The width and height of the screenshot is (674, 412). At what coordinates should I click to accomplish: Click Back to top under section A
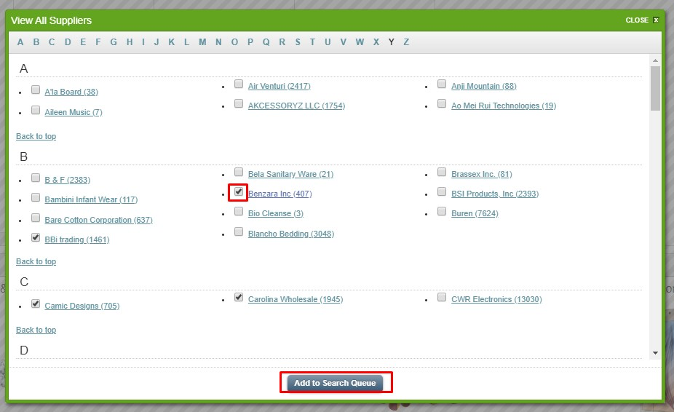[36, 135]
